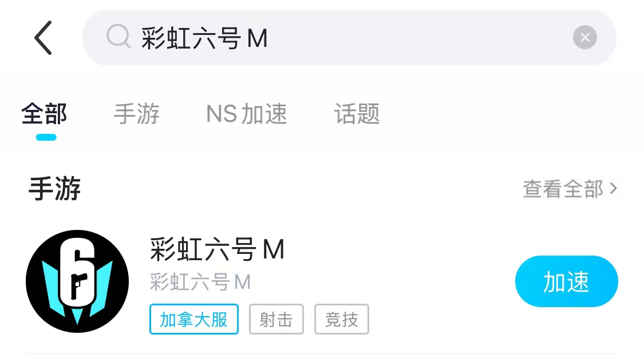
Task: Open the NS加速 tab
Action: [246, 114]
